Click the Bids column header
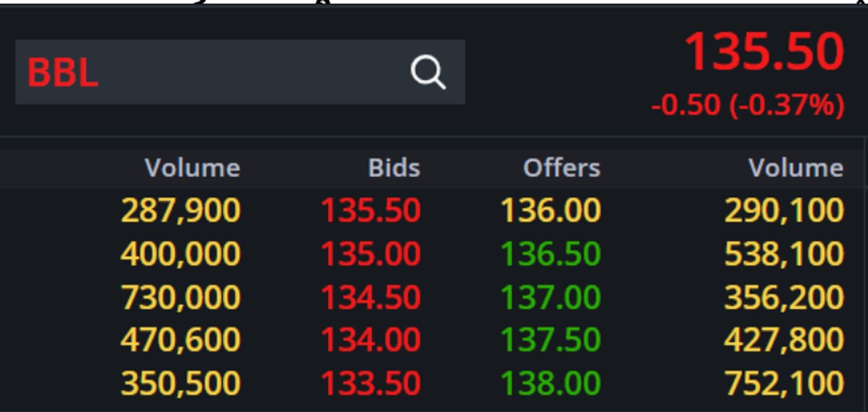This screenshot has height=412, width=868. pos(393,168)
